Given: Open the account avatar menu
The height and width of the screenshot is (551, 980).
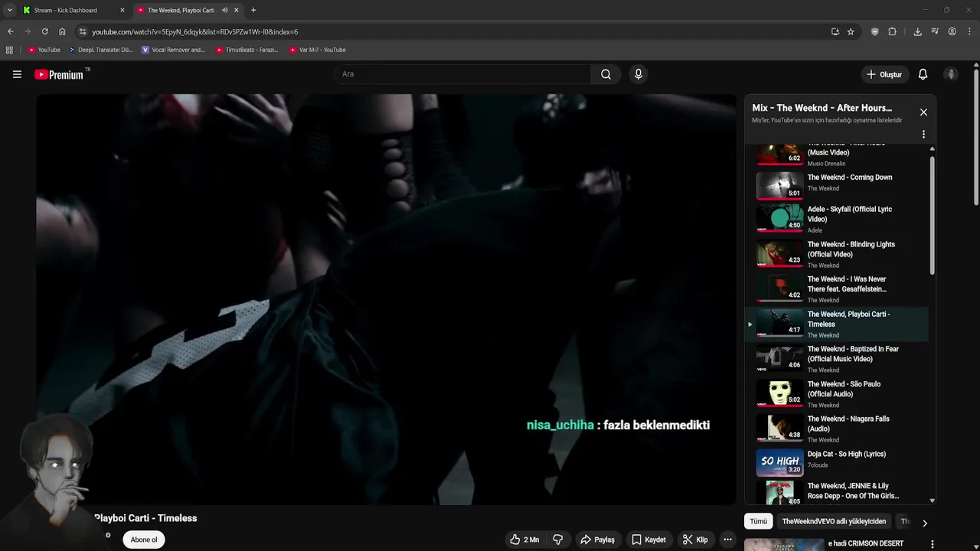Looking at the screenshot, I should coord(951,74).
